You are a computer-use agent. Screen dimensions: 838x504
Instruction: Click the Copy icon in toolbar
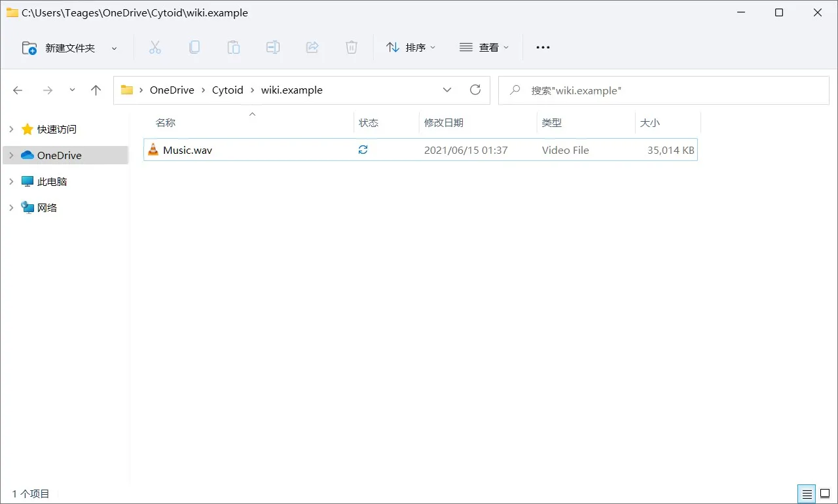194,48
